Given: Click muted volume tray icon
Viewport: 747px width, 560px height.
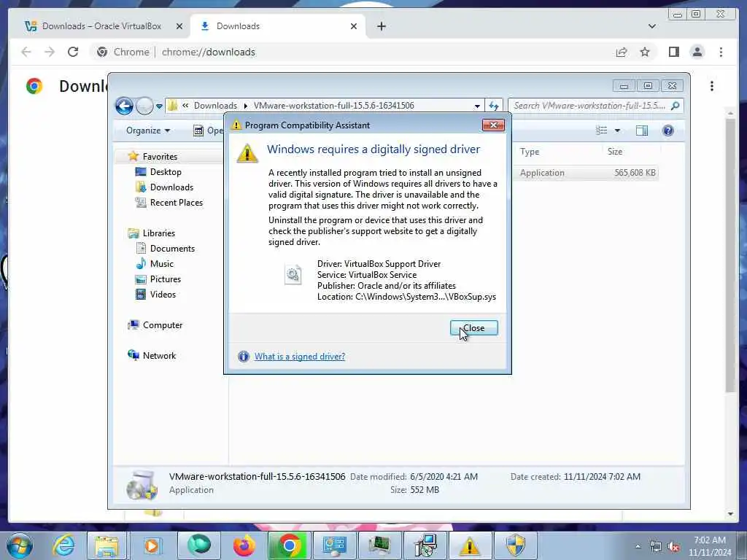Looking at the screenshot, I should point(673,547).
